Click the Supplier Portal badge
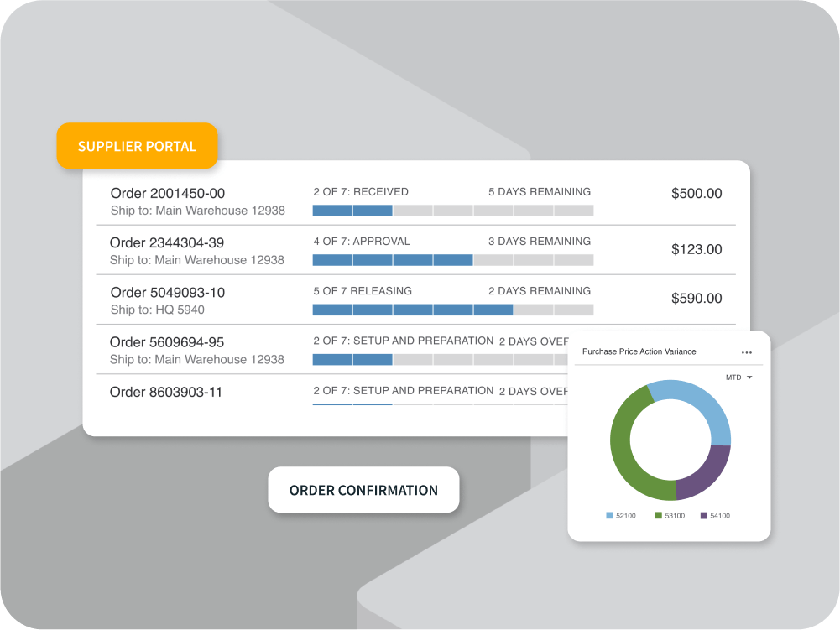840x630 pixels. click(137, 146)
